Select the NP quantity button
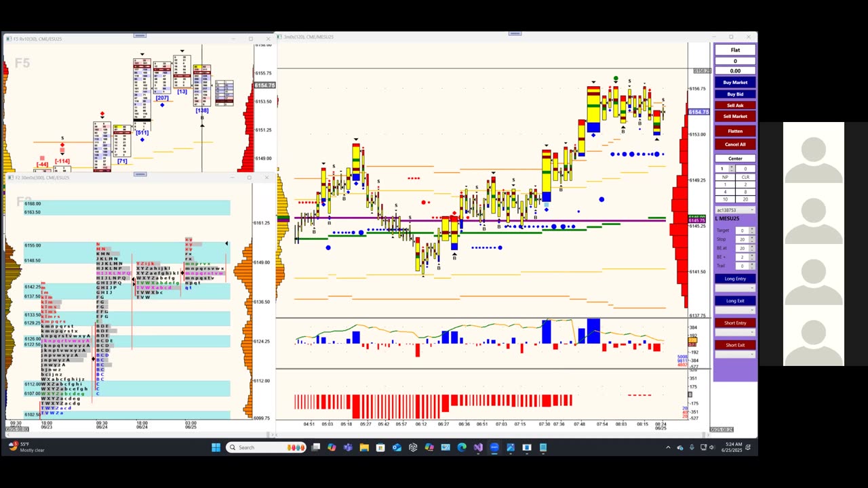This screenshot has width=868, height=488. (725, 177)
